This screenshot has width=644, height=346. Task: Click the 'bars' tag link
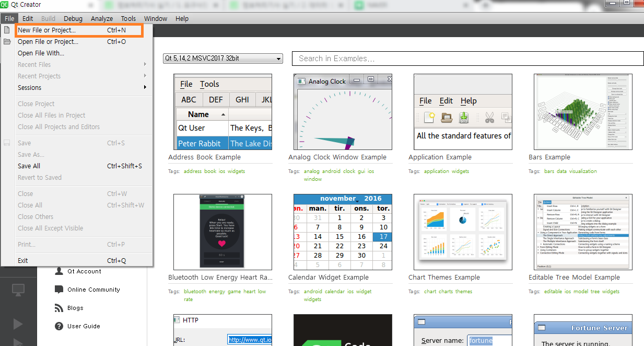[549, 171]
